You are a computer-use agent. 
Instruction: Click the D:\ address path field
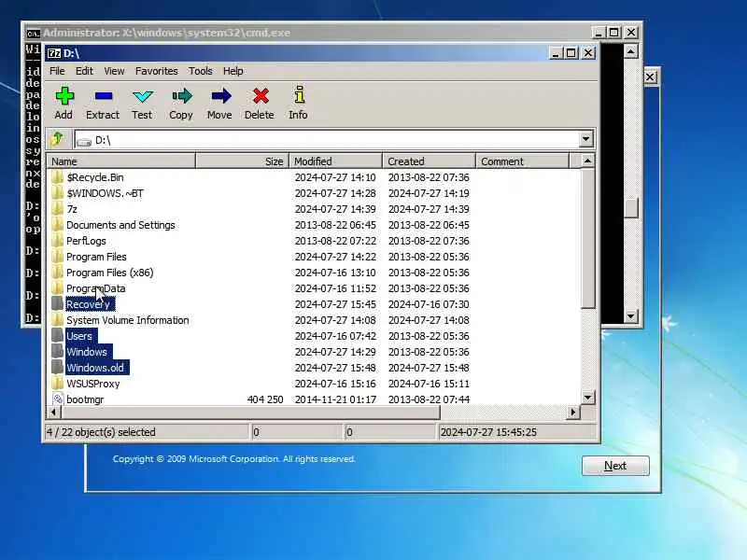point(328,139)
